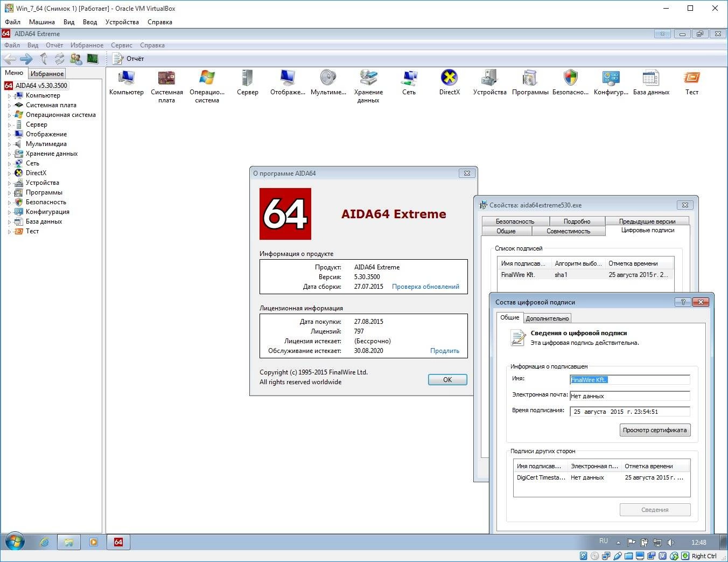Click OK in About AIDA64 dialog
This screenshot has height=562, width=728.
[x=447, y=379]
